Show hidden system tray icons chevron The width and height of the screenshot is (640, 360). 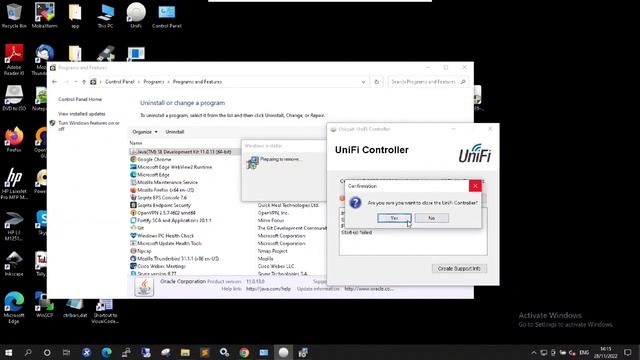point(533,353)
